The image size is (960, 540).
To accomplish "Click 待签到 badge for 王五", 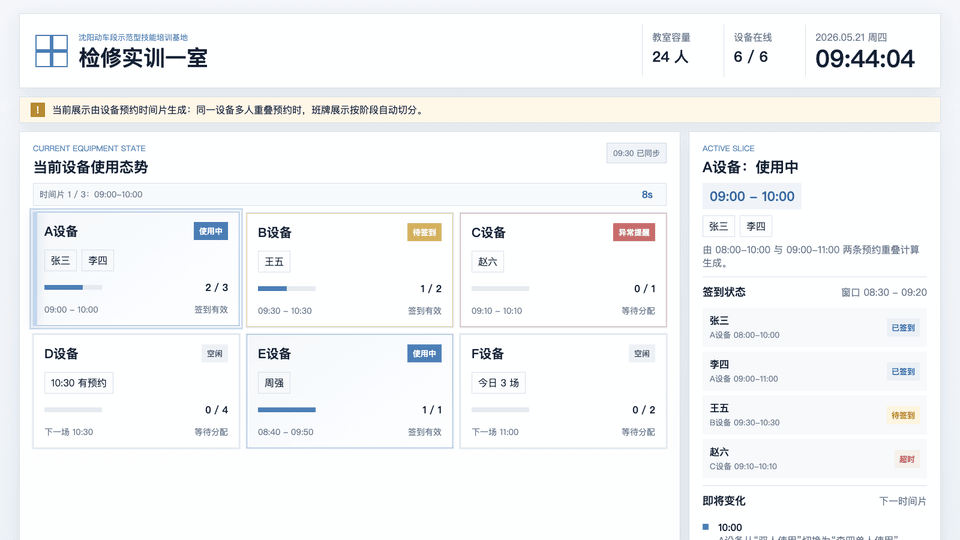I will (903, 415).
